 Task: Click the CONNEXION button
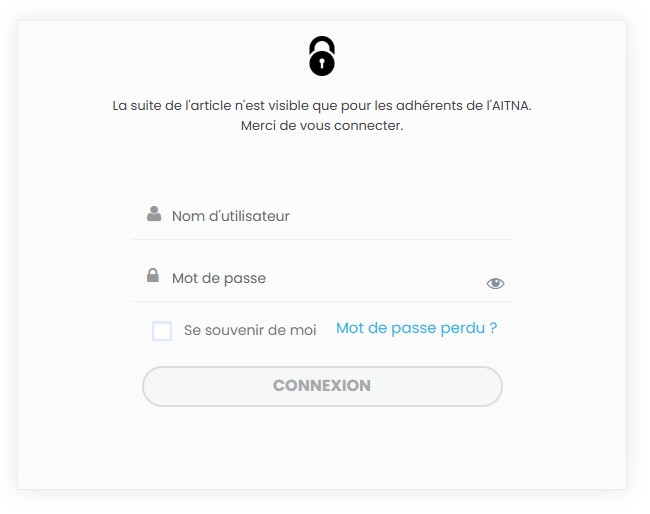[x=322, y=386]
